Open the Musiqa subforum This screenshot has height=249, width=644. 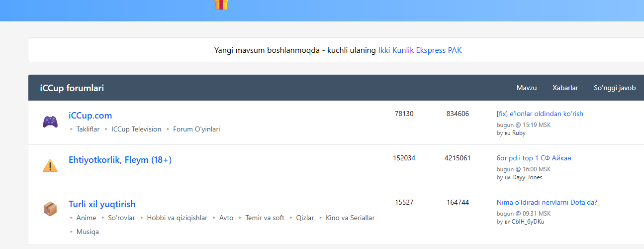[88, 232]
